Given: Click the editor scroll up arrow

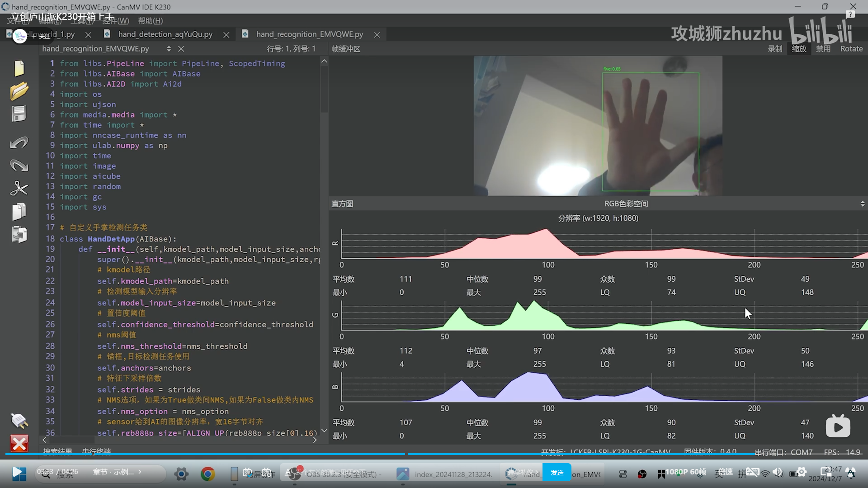Looking at the screenshot, I should pos(324,61).
